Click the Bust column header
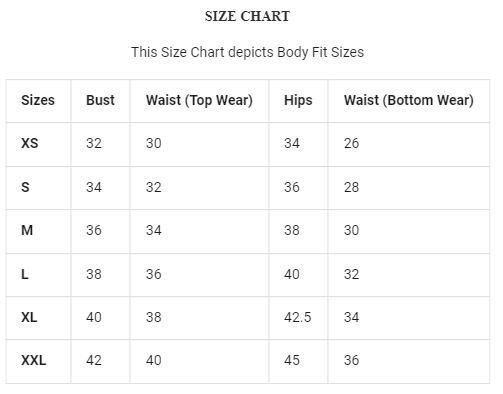Screen dimensions: 503x394 (100, 100)
